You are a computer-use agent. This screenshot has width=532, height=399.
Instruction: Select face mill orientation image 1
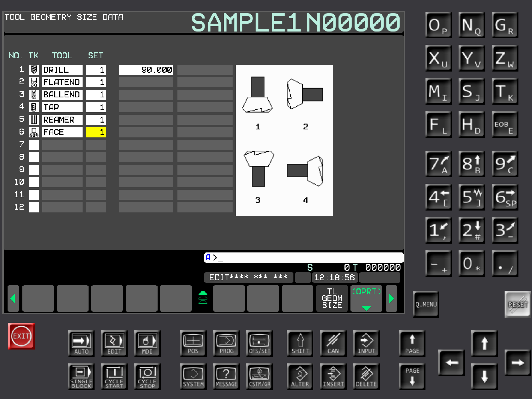pyautogui.click(x=257, y=95)
